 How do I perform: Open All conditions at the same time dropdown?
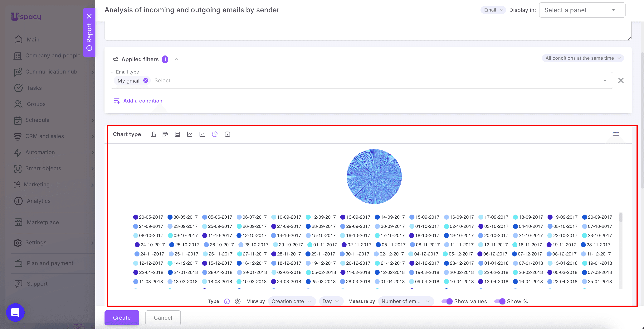pyautogui.click(x=583, y=58)
